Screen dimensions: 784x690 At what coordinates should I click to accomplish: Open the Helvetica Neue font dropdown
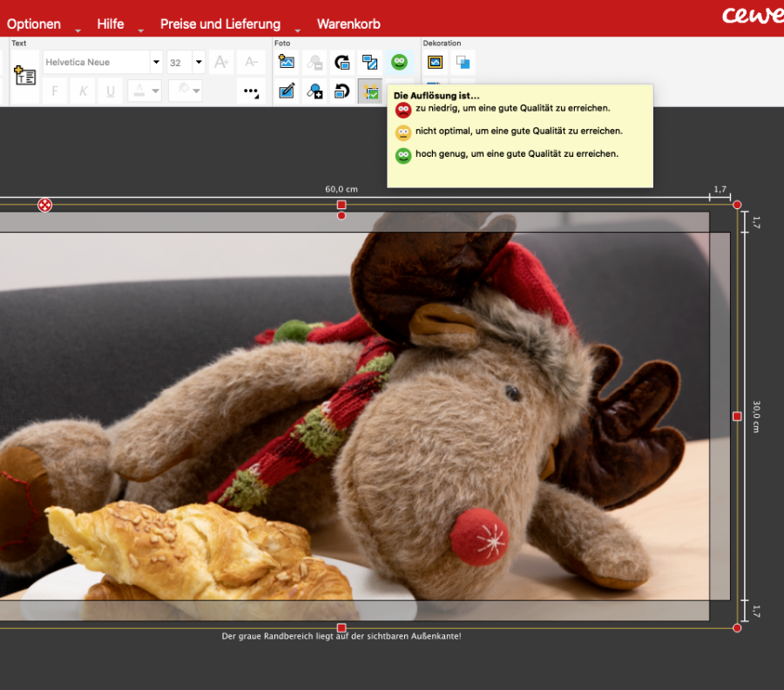156,62
